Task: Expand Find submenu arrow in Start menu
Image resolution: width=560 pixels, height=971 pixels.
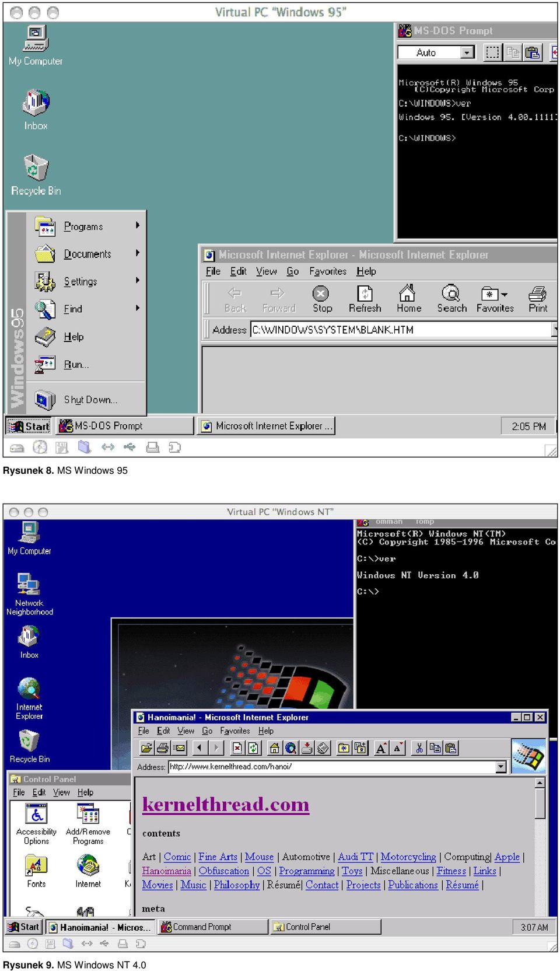Action: [138, 308]
